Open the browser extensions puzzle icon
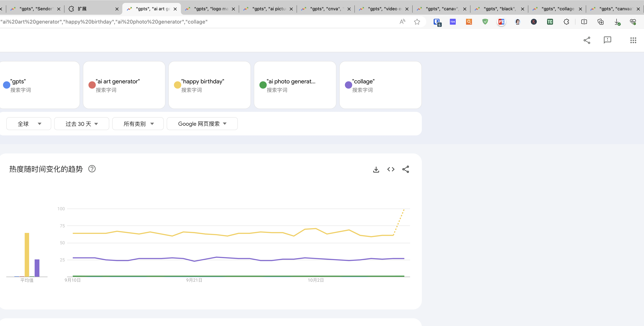644x326 pixels. pos(566,22)
